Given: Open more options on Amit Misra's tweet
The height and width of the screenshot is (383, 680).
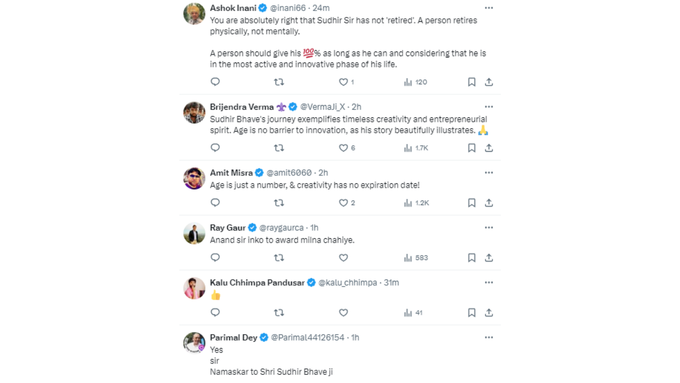Looking at the screenshot, I should coord(489,173).
